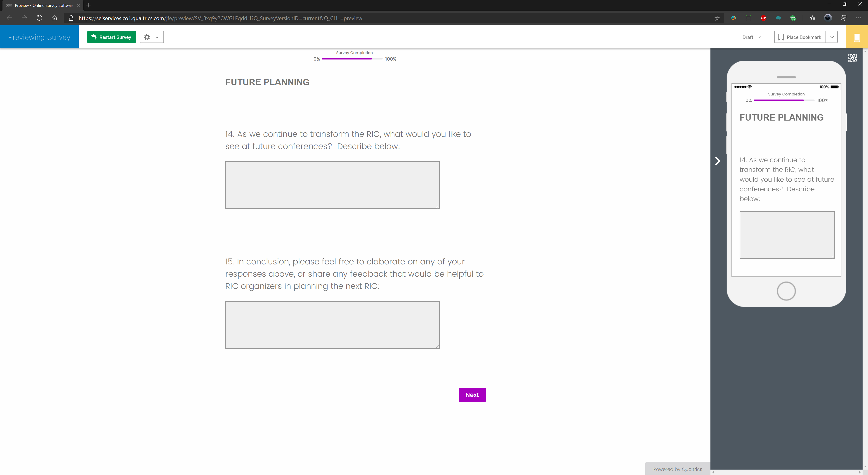Collapse mobile preview with chevron arrow
Screen dimensions: 868x475
[x=717, y=161]
